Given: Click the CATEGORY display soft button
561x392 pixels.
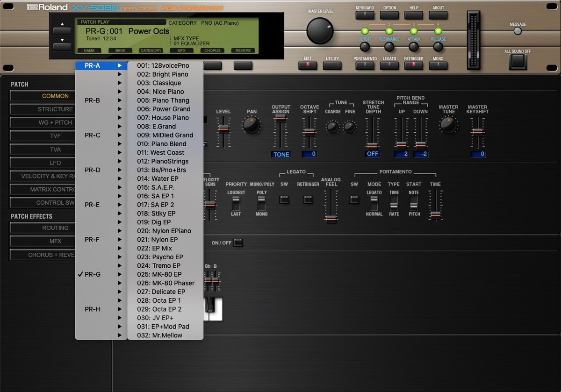Looking at the screenshot, I should click(151, 50).
